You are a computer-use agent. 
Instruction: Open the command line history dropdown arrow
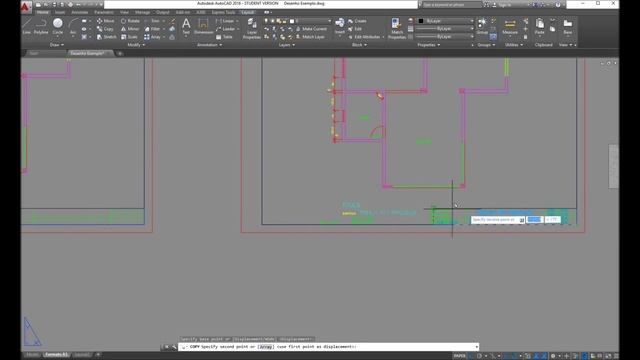[476, 347]
